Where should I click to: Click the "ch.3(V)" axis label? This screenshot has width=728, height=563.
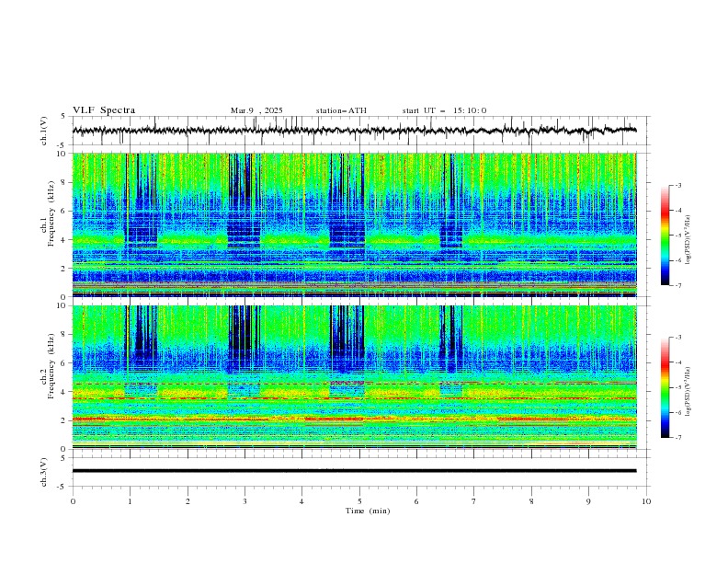(x=44, y=472)
